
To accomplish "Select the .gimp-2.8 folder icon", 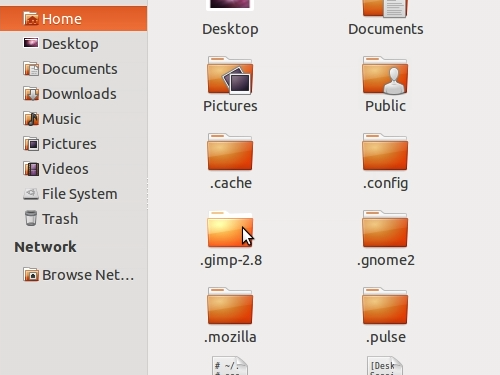I will coord(230,229).
